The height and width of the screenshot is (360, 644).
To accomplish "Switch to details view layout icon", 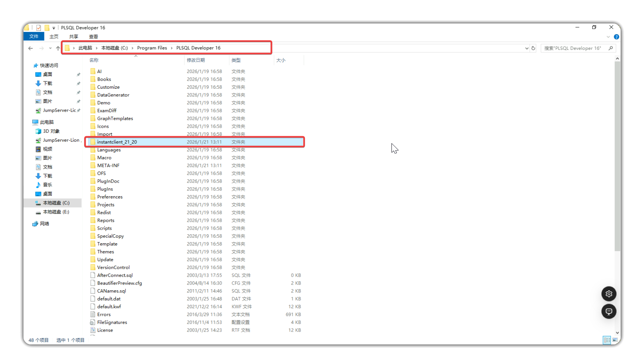I will (x=607, y=340).
